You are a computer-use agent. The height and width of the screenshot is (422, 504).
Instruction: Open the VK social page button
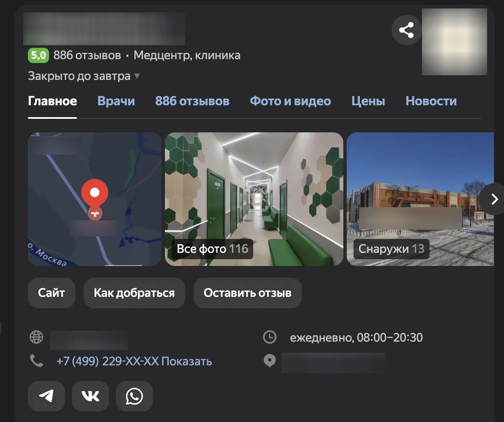(90, 396)
